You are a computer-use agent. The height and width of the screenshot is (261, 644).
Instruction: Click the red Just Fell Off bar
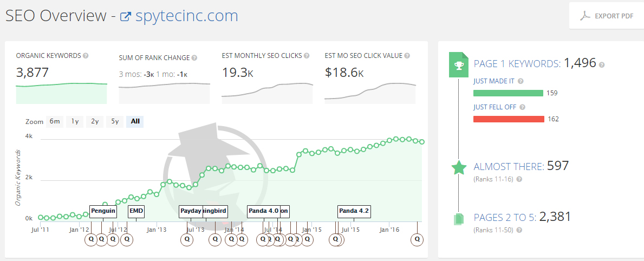pos(509,119)
